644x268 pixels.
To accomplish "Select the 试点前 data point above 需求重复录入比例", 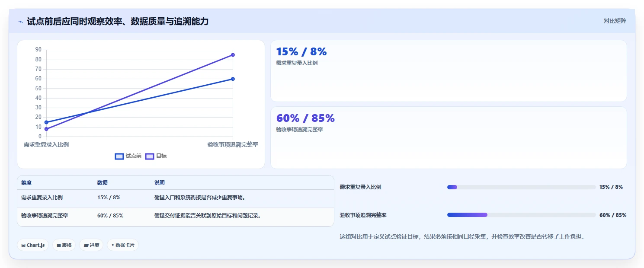I will coord(46,122).
